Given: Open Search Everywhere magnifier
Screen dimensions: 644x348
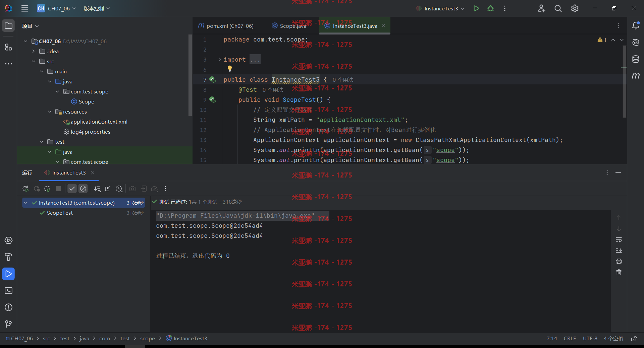Looking at the screenshot, I should [x=558, y=8].
